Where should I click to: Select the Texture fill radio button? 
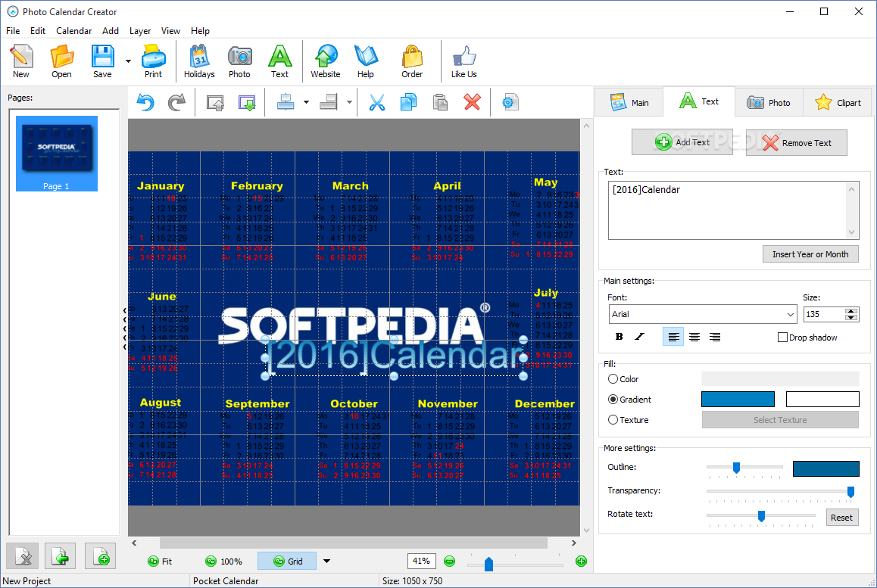613,420
